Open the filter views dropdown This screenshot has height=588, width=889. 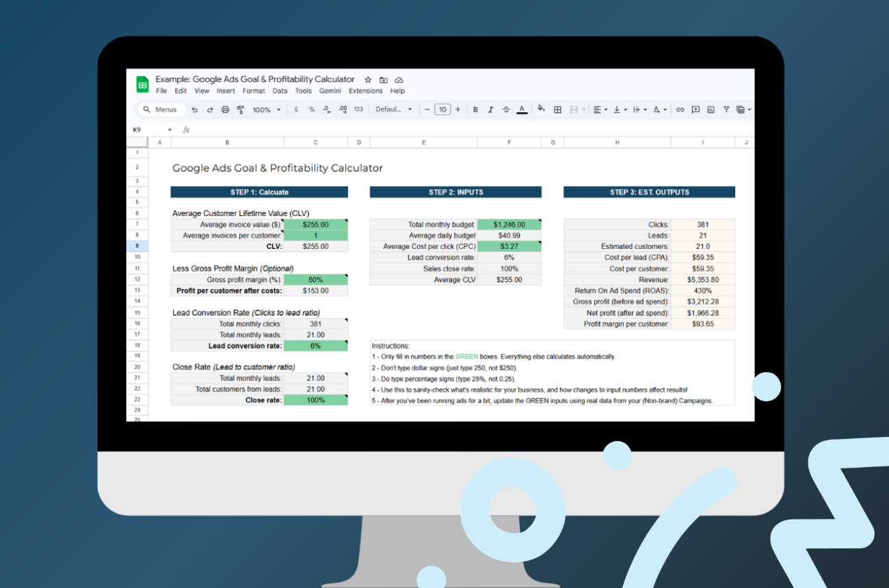[743, 109]
